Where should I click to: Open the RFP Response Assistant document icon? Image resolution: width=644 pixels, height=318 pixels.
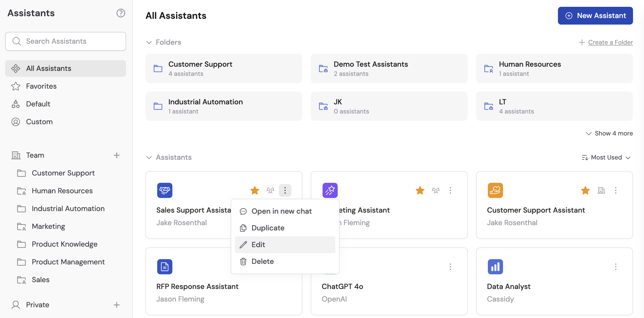165,267
